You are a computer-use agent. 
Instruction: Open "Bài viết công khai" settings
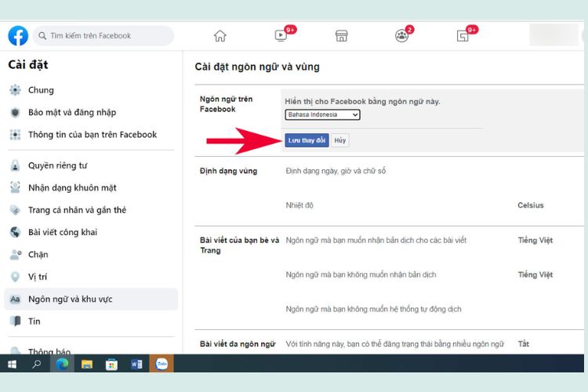pos(63,232)
